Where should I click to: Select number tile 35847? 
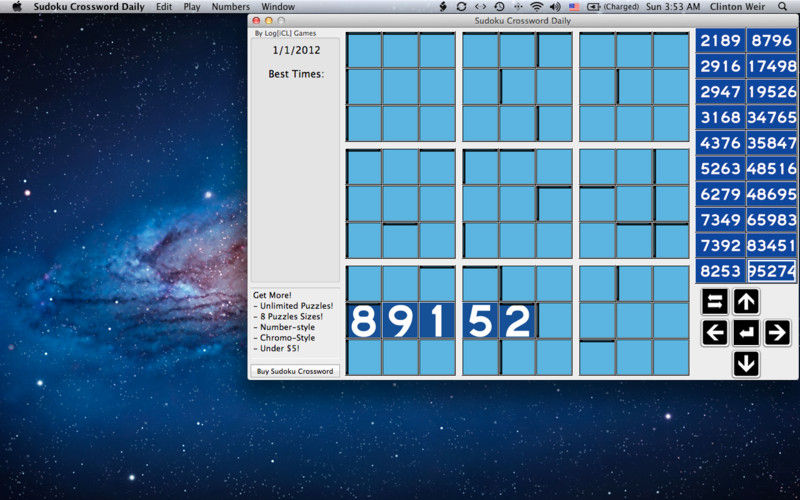pos(771,143)
